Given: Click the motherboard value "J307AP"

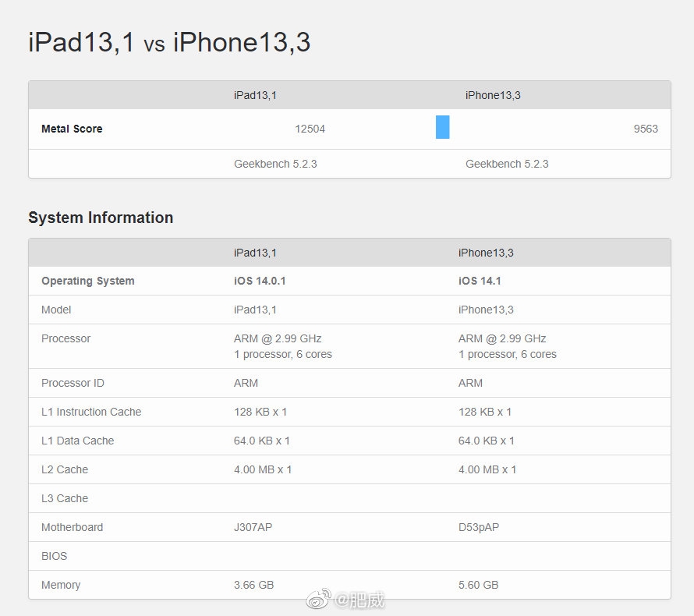Looking at the screenshot, I should (x=253, y=527).
